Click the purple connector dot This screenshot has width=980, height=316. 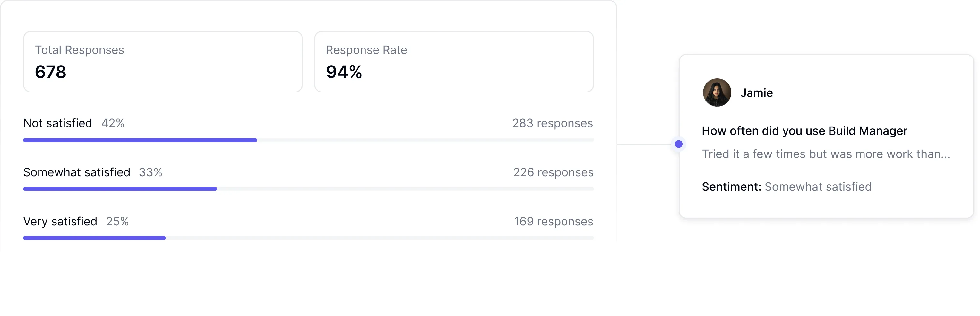(x=678, y=144)
